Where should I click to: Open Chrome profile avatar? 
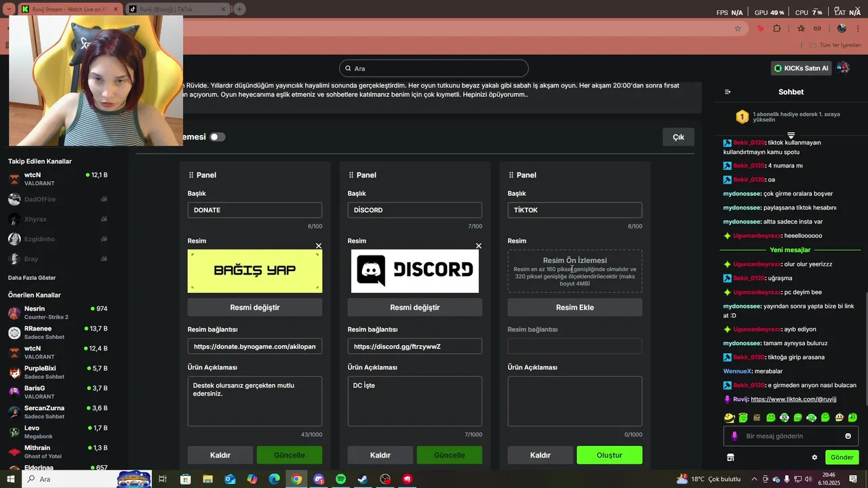842,28
